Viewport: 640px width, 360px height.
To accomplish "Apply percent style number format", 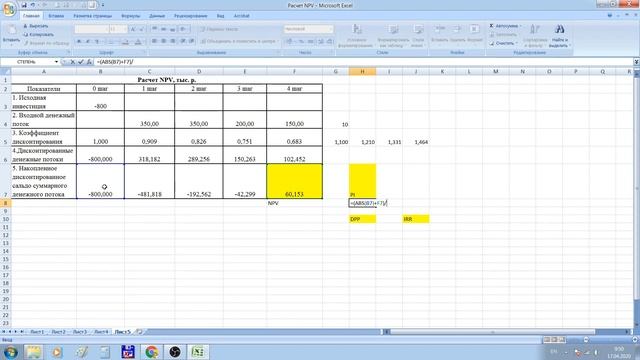I will pyautogui.click(x=301, y=42).
